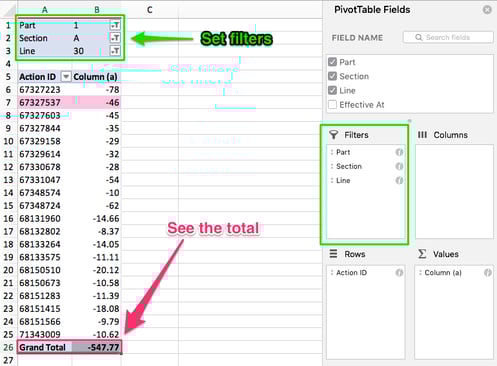
Task: Click the select-all corner of the sheet
Action: pyautogui.click(x=8, y=10)
